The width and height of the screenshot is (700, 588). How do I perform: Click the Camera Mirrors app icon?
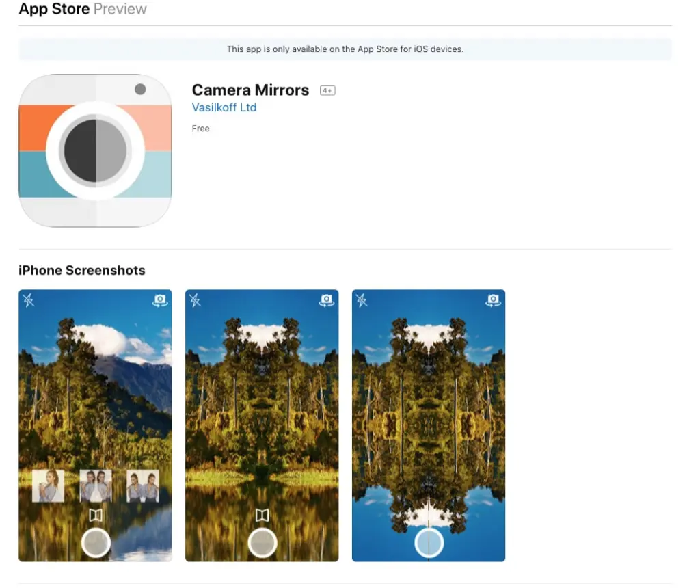95,150
